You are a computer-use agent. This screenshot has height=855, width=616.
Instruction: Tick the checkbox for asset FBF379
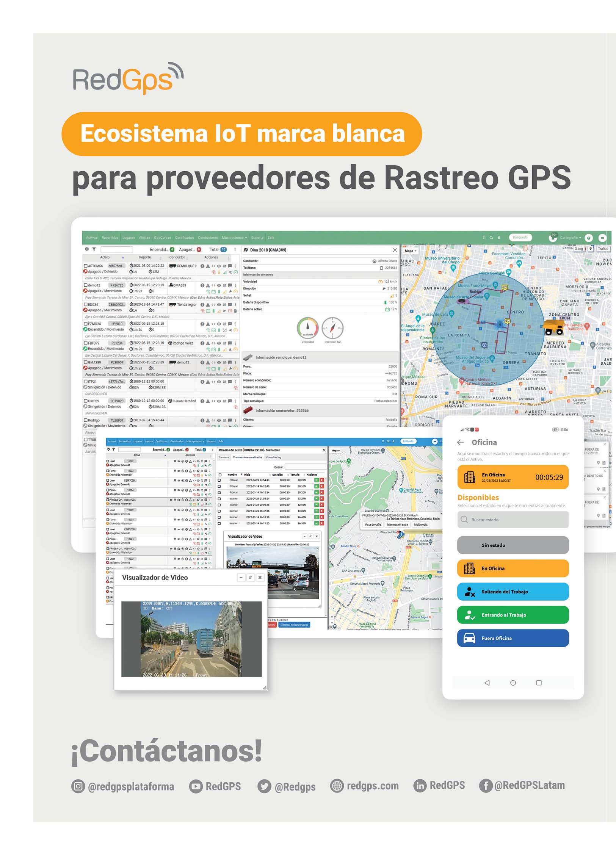86,343
